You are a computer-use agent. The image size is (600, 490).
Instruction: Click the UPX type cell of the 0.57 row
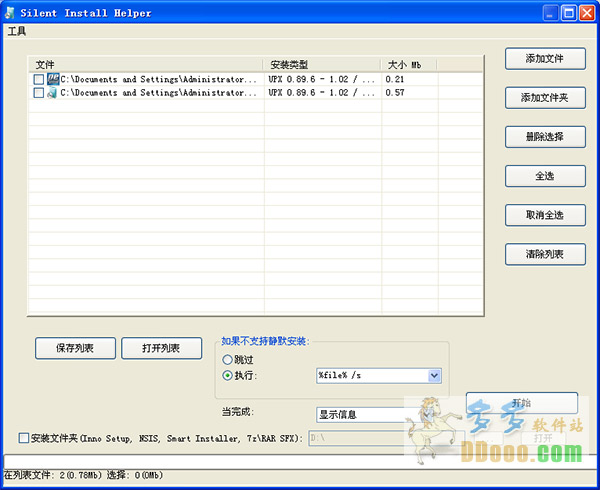321,93
